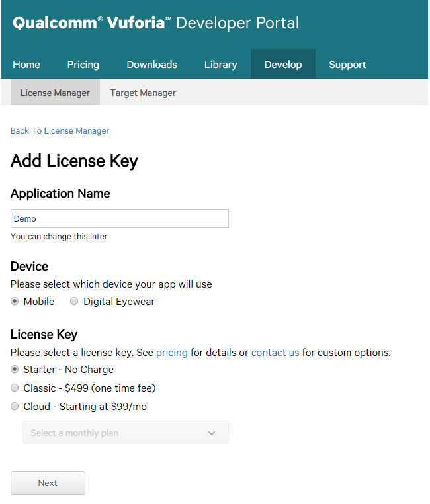Open the Library menu item
This screenshot has width=430, height=504.
click(220, 65)
